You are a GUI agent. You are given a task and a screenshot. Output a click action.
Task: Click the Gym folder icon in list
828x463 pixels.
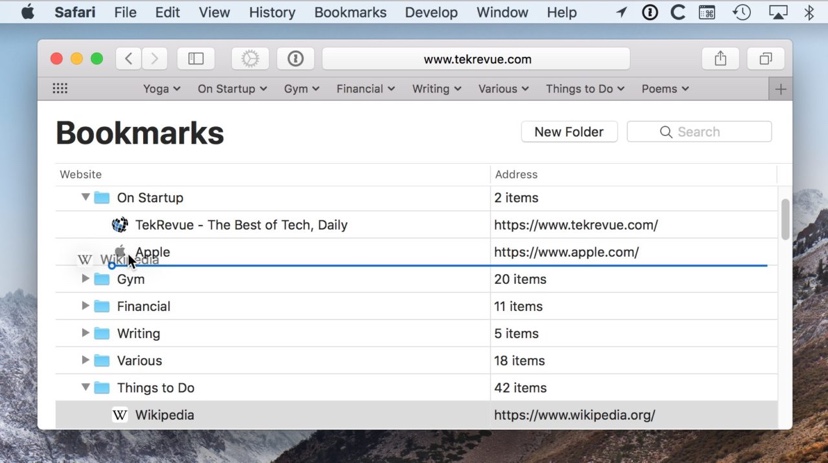pos(101,279)
